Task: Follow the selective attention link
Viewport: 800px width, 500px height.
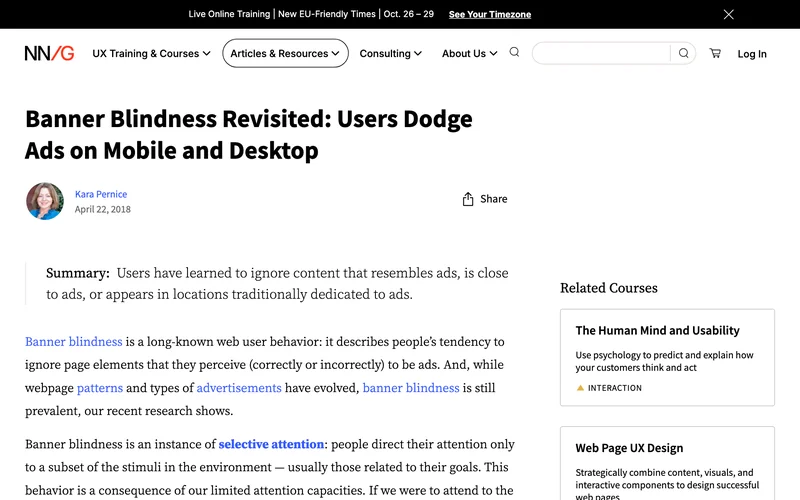Action: pyautogui.click(x=271, y=444)
